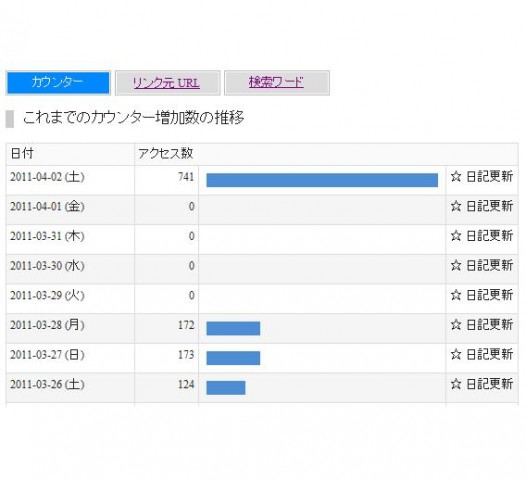The width and height of the screenshot is (526, 480).
Task: Click the star icon in the 2011-03-29 row
Action: point(456,295)
